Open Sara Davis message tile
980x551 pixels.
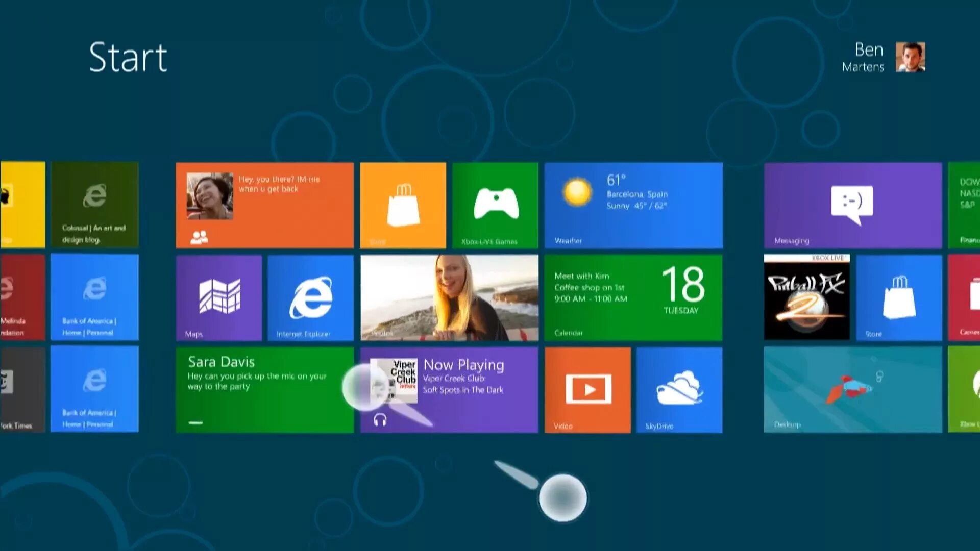coord(265,390)
